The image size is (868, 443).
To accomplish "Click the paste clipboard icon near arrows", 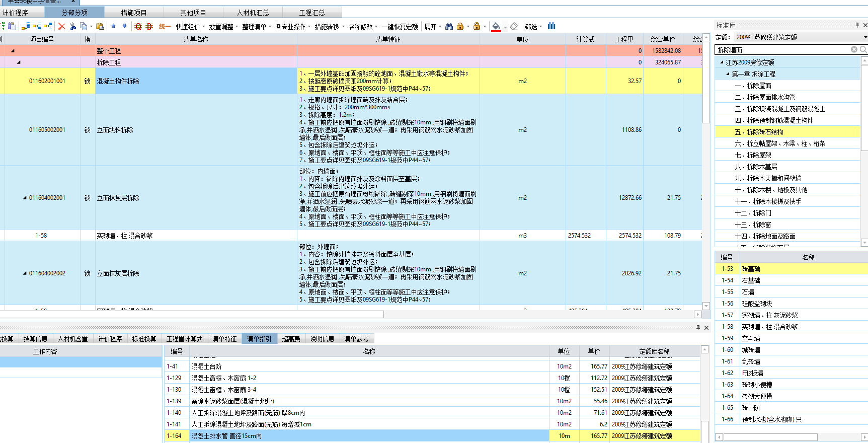I will tap(100, 26).
